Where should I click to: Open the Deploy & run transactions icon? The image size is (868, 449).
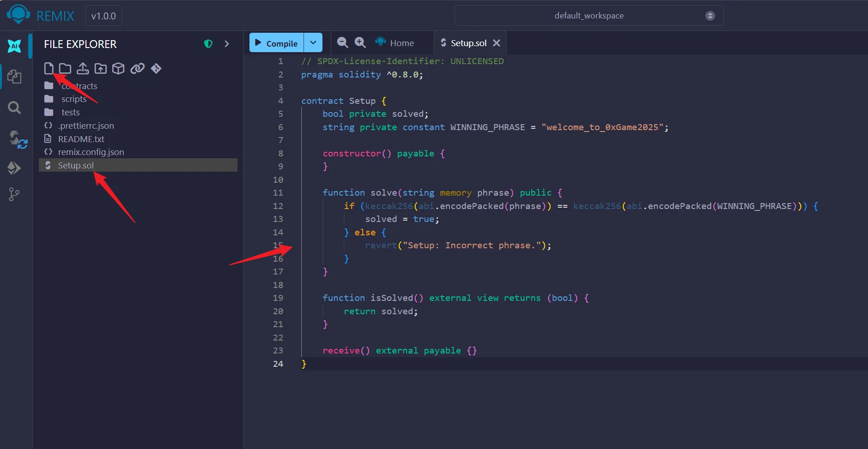(x=14, y=168)
